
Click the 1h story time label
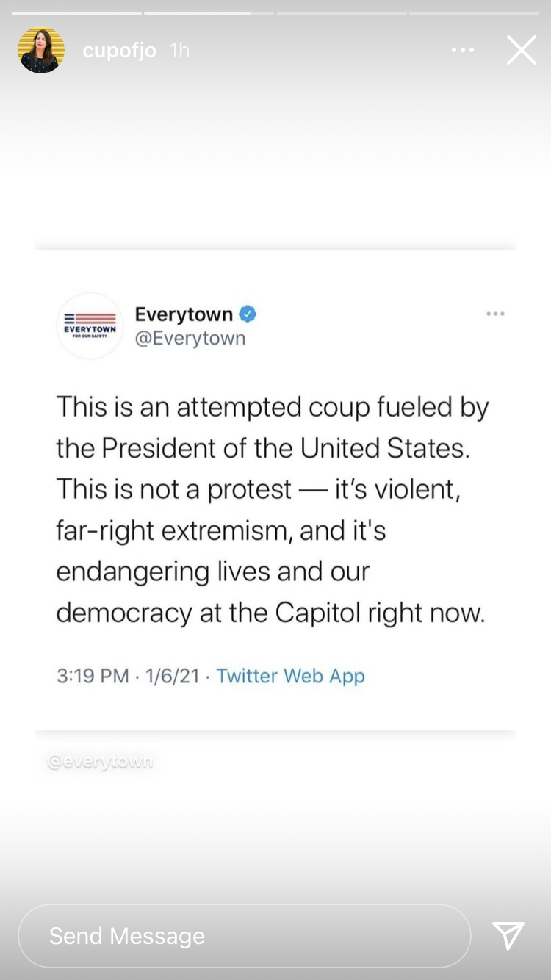[x=179, y=51]
